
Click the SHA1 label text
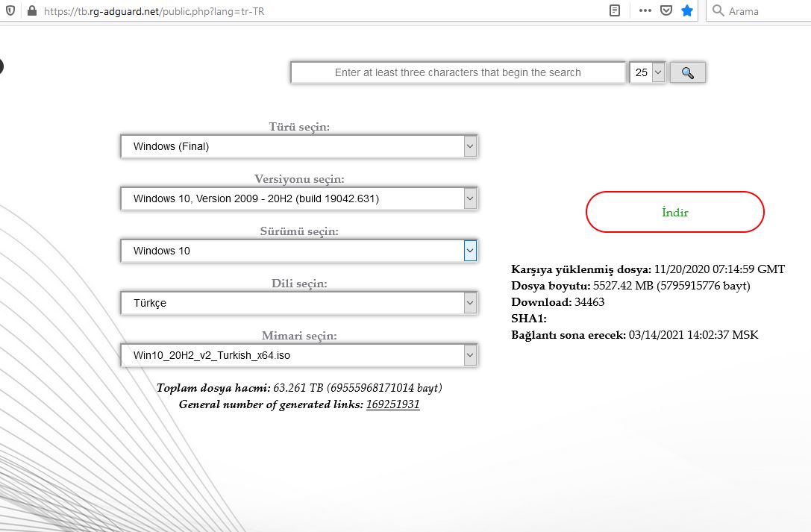click(528, 319)
